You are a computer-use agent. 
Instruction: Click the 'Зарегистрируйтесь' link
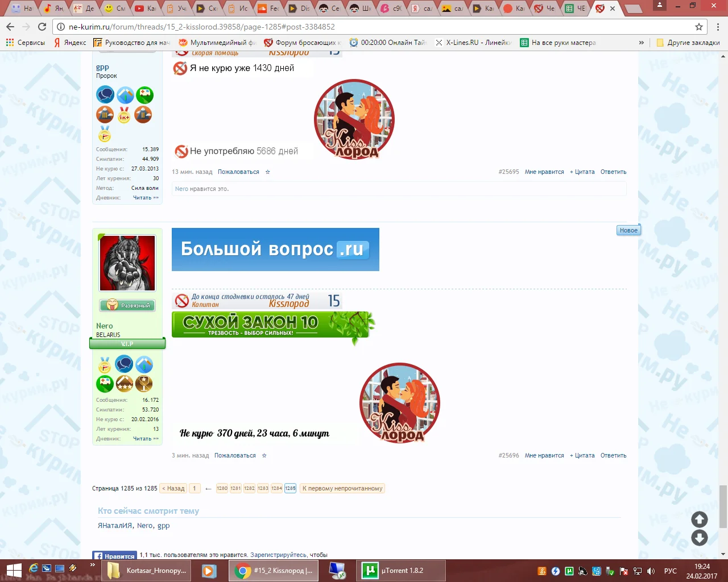pyautogui.click(x=278, y=555)
